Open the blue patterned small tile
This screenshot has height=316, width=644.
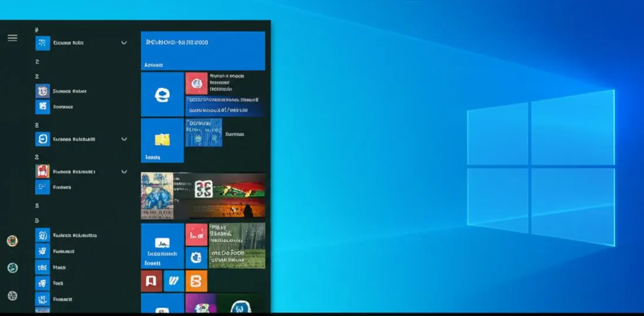(x=204, y=132)
